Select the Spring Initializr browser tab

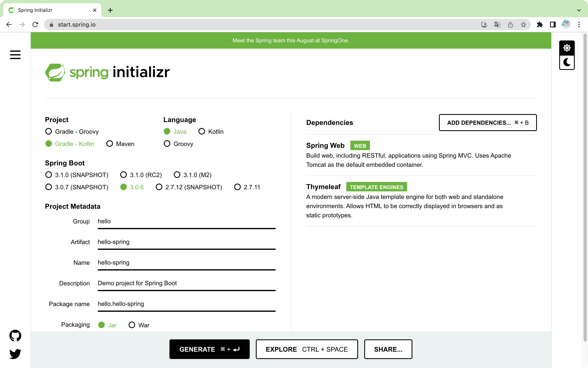(x=52, y=10)
